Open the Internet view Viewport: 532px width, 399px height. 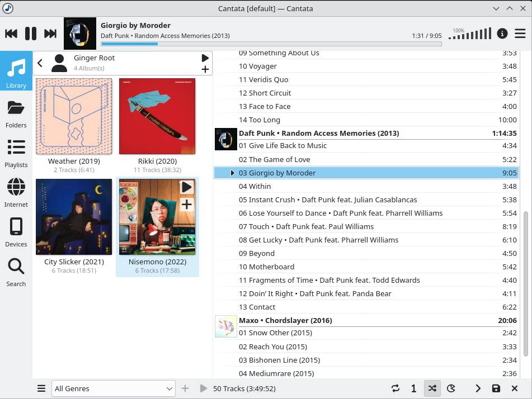pyautogui.click(x=16, y=194)
